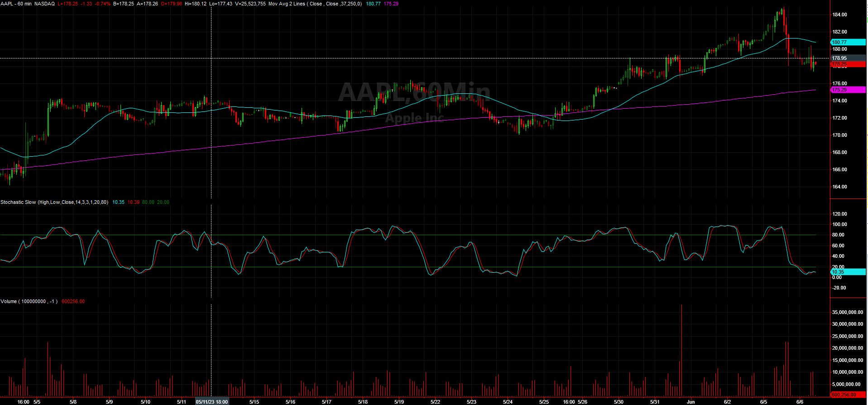Select the cyan 10.35 flag on Stochastic scale
868x405 pixels.
pyautogui.click(x=848, y=272)
